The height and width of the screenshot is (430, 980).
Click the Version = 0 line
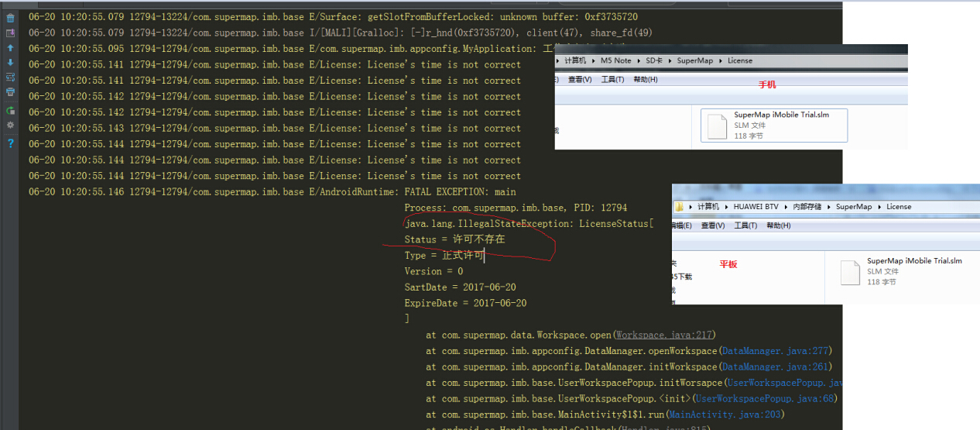[x=433, y=271]
